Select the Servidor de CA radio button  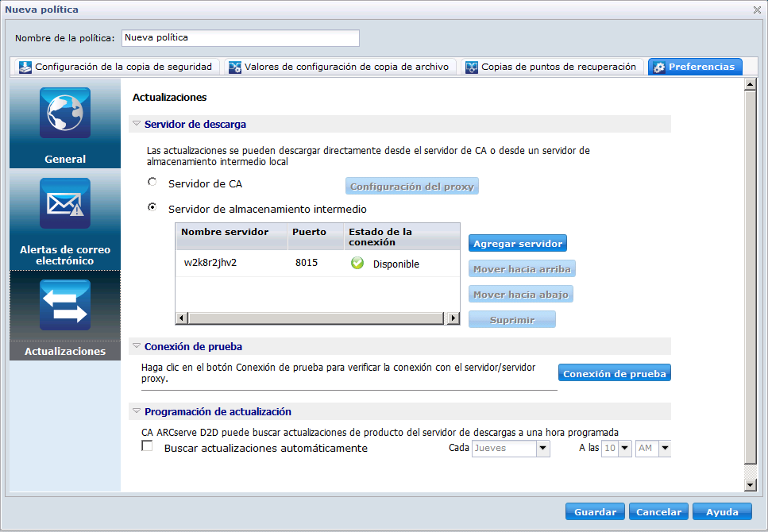152,181
